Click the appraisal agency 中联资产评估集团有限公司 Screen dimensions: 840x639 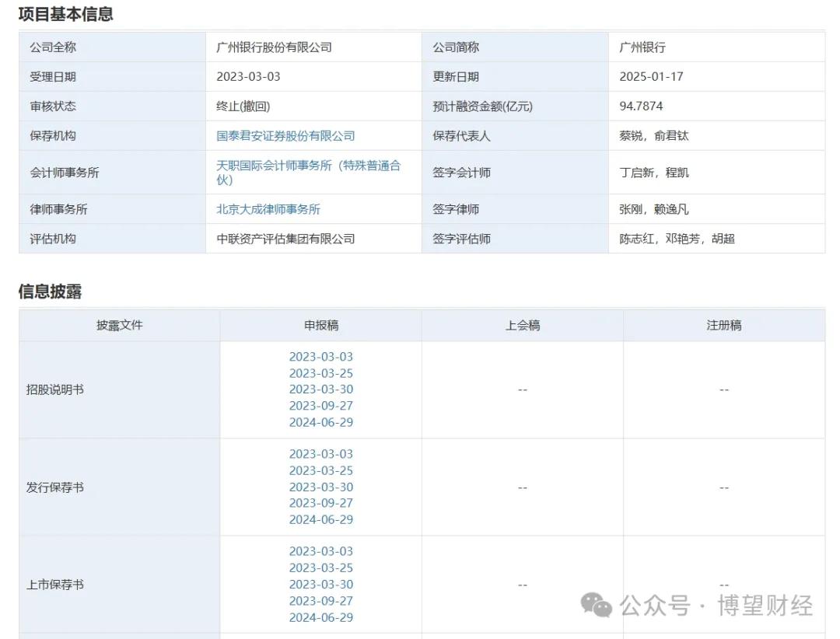pyautogui.click(x=285, y=239)
